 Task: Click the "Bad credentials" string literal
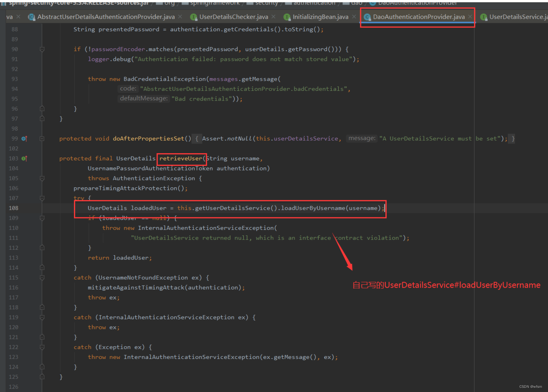tap(202, 99)
